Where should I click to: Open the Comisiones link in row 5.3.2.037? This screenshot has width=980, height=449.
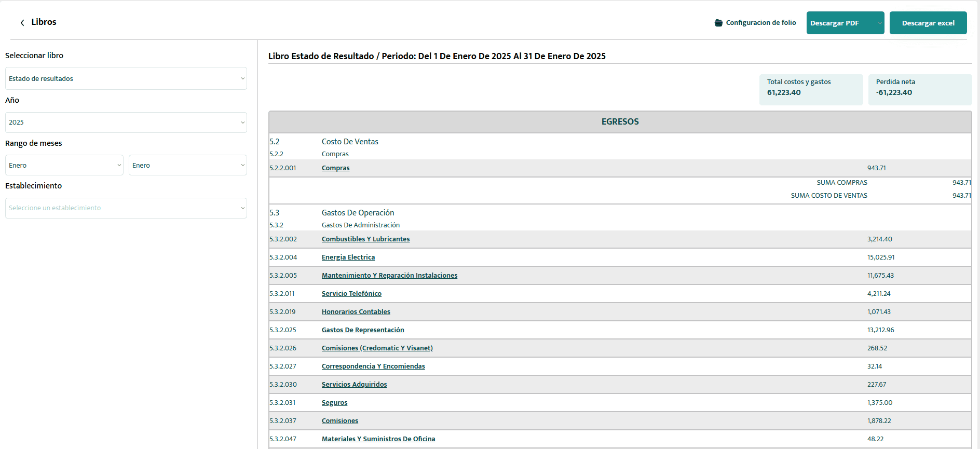pyautogui.click(x=339, y=421)
